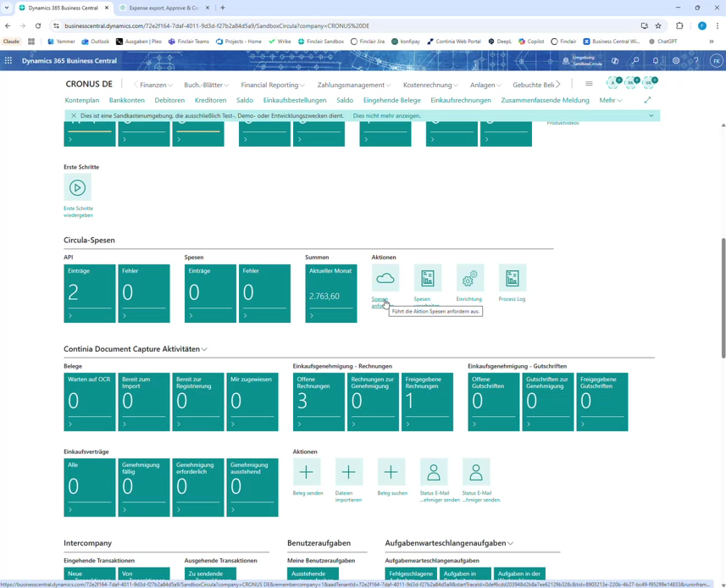The width and height of the screenshot is (726, 588).
Task: Open the Warten auf OCR tile
Action: (x=89, y=402)
